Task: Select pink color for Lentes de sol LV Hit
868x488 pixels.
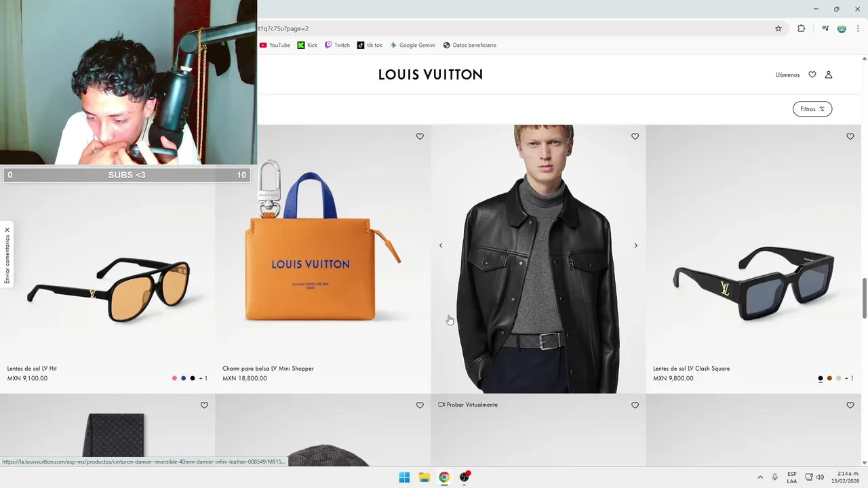Action: tap(174, 378)
